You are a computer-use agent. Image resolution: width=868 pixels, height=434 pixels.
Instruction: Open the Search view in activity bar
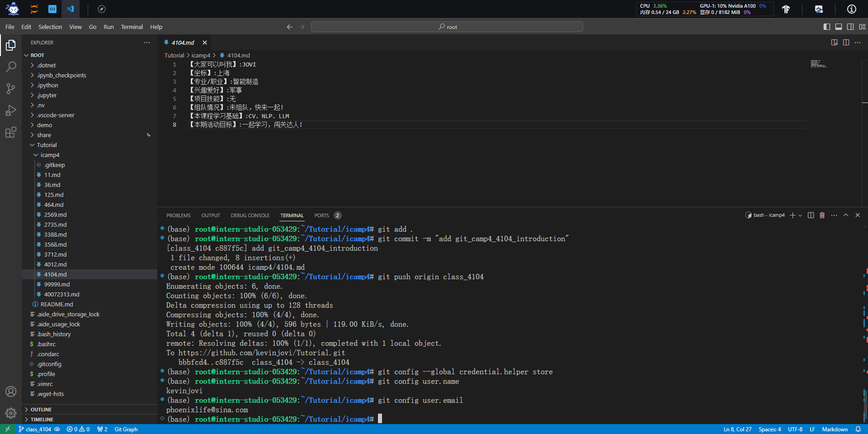coord(11,67)
